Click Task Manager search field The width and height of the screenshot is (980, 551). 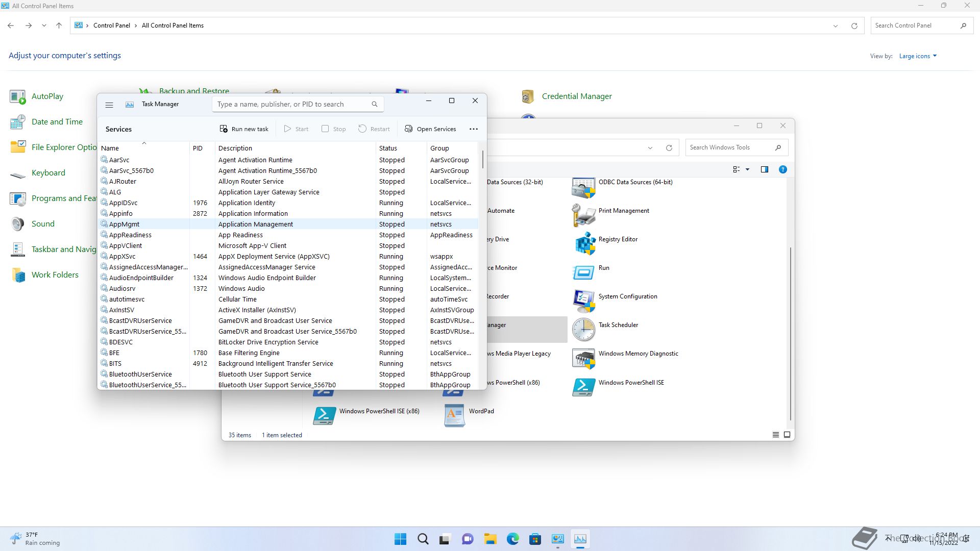tap(298, 104)
